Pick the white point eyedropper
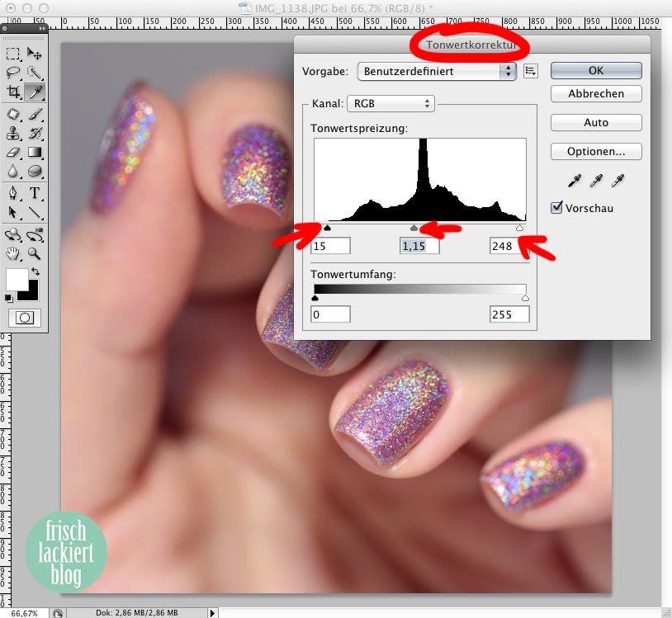This screenshot has width=672, height=618. pos(618,182)
